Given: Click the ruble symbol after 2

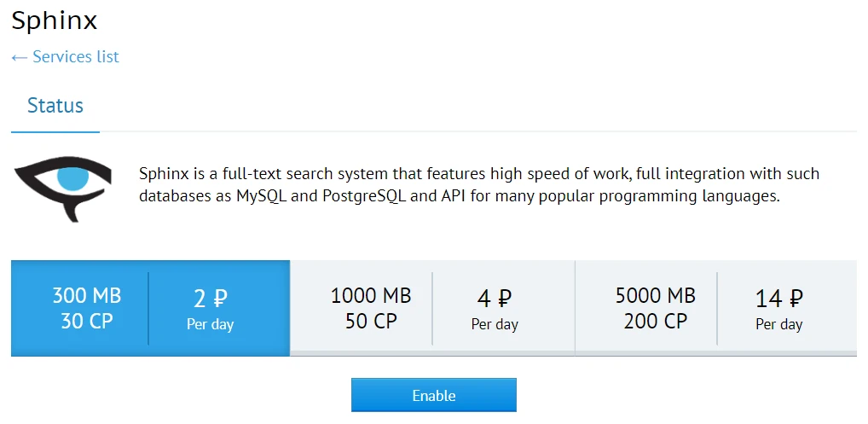Looking at the screenshot, I should pos(220,299).
